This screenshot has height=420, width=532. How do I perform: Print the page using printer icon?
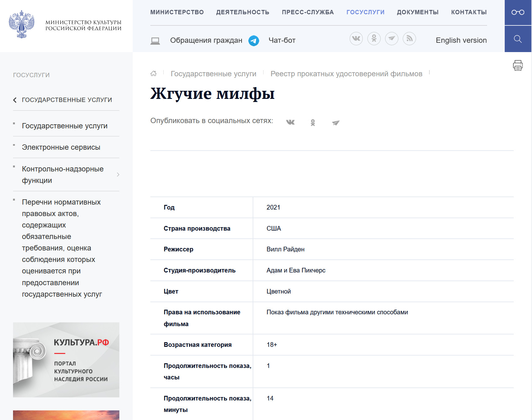click(x=518, y=65)
